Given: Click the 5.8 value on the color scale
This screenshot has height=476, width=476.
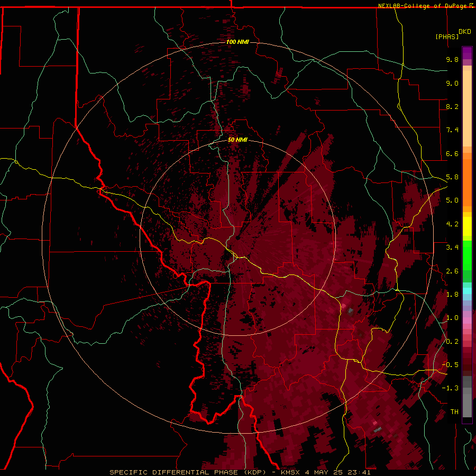Looking at the screenshot, I should tap(452, 177).
